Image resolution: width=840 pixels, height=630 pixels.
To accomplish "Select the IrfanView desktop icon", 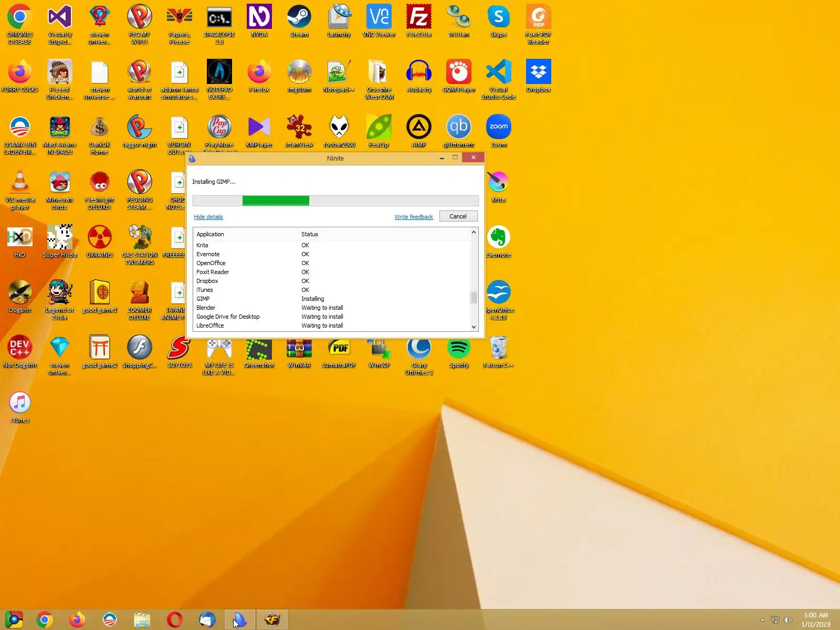I will (x=299, y=131).
